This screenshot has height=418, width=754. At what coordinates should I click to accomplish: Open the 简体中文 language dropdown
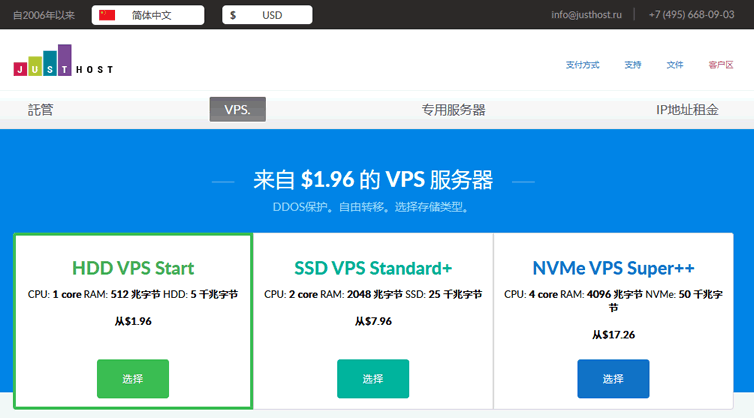point(148,15)
